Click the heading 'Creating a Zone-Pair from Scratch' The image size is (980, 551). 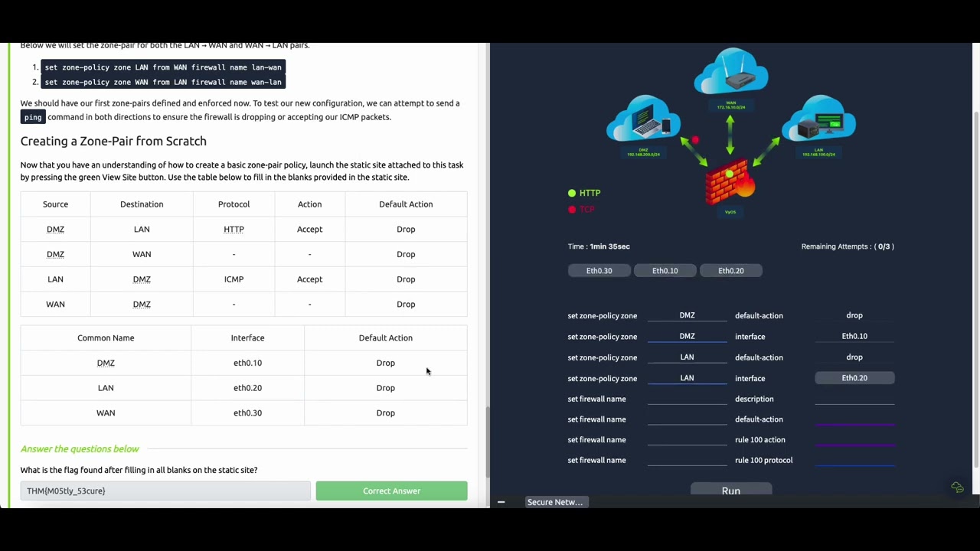pos(113,142)
